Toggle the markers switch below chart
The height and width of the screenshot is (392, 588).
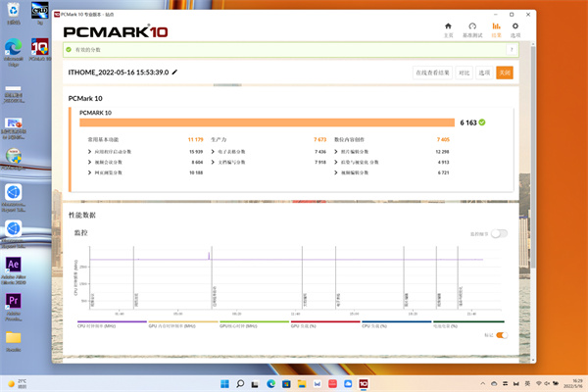click(x=502, y=335)
